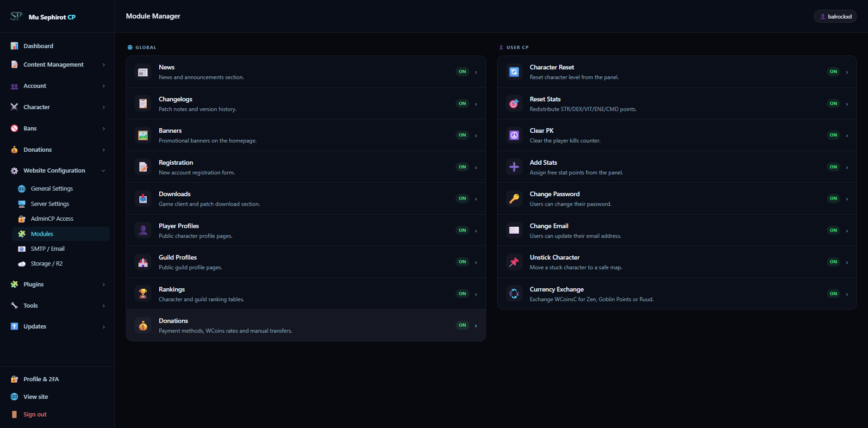The image size is (868, 428).
Task: Toggle the Registration module ON badge
Action: [x=462, y=167]
